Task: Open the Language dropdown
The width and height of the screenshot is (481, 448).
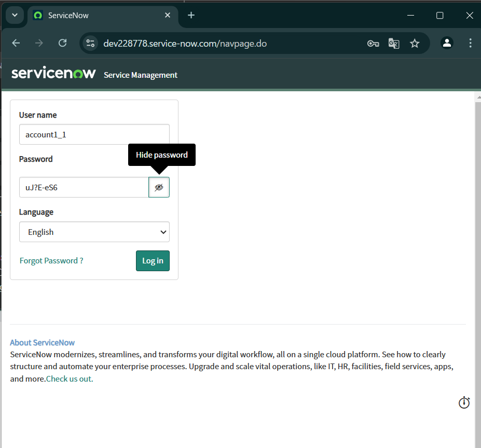Action: pyautogui.click(x=94, y=232)
